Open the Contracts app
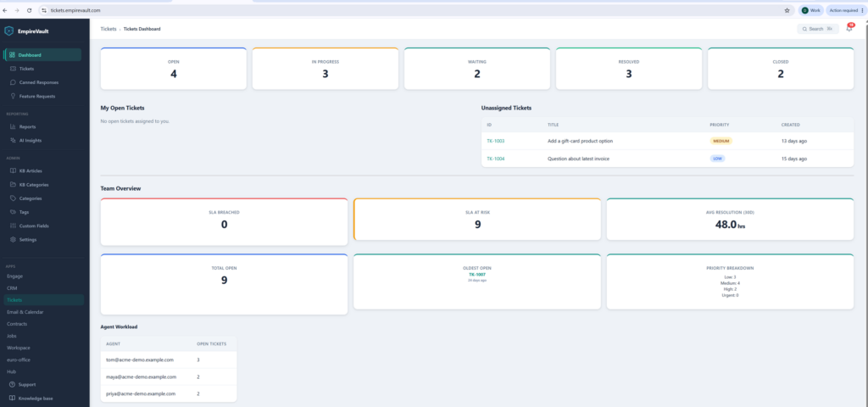 [17, 324]
